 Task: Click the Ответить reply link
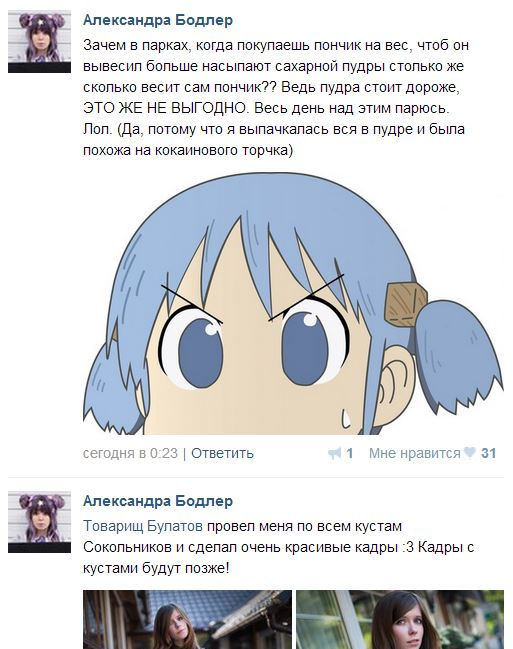click(x=222, y=453)
